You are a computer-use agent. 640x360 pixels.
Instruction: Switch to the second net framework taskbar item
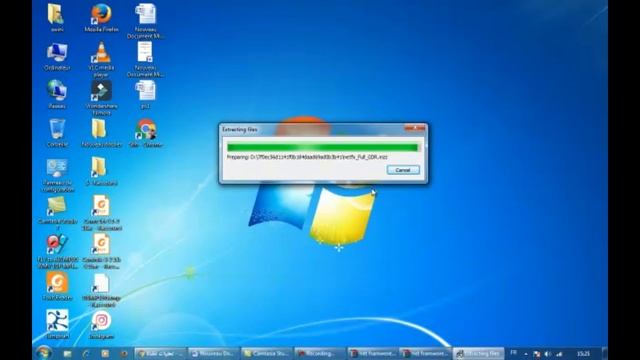[425, 353]
